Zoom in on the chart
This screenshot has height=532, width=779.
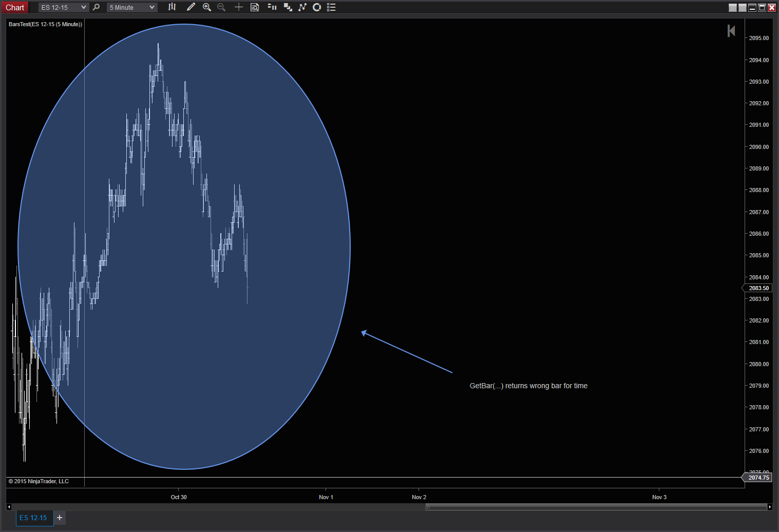click(x=207, y=7)
